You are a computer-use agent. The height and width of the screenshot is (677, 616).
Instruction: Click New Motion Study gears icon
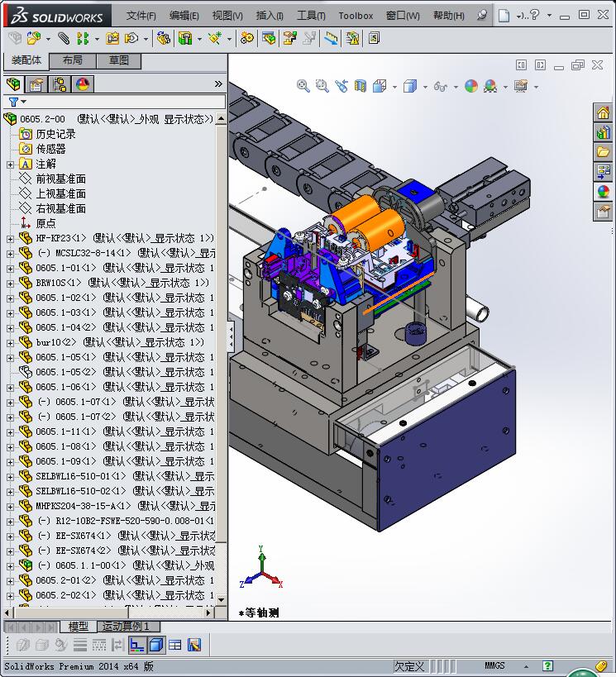tap(247, 38)
